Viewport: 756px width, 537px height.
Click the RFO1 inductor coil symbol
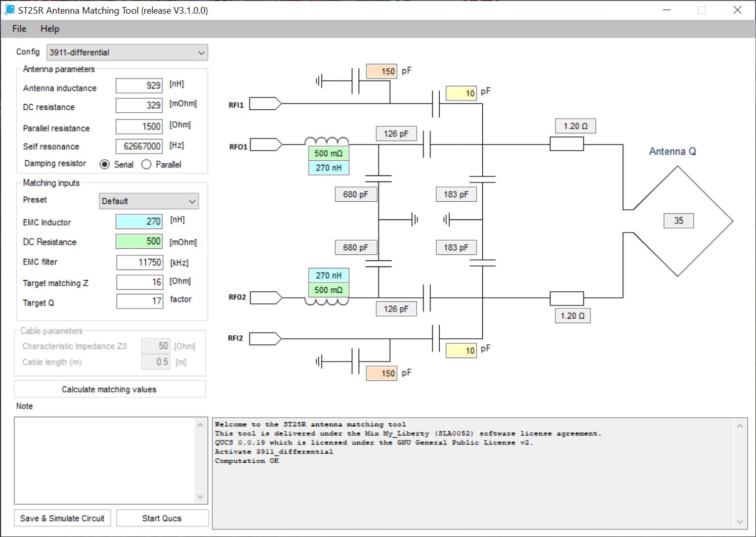[x=326, y=141]
